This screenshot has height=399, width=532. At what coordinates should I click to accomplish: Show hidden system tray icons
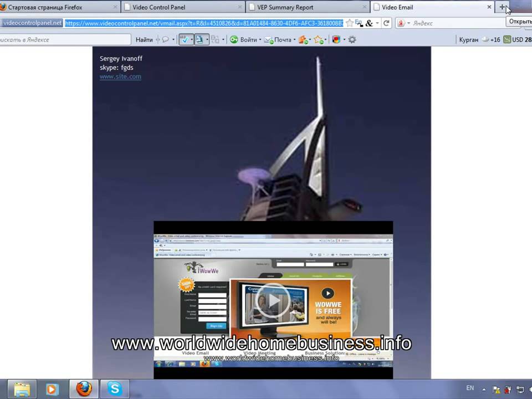484,390
